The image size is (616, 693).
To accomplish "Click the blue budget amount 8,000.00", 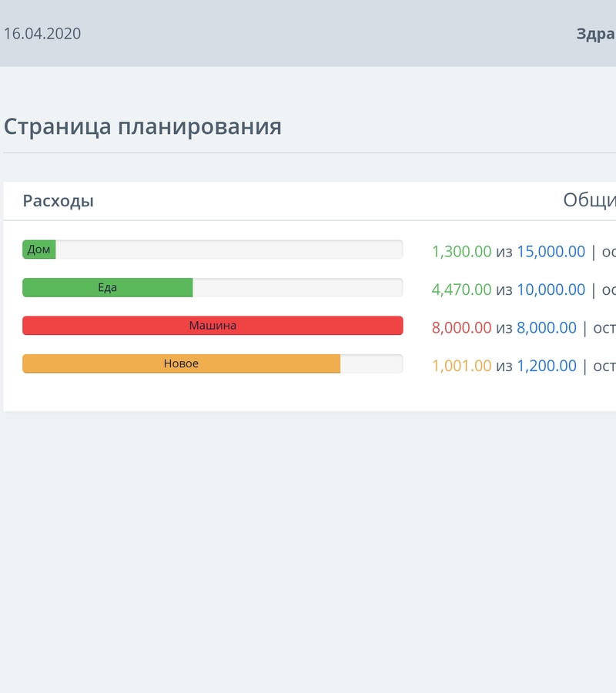I will 546,327.
